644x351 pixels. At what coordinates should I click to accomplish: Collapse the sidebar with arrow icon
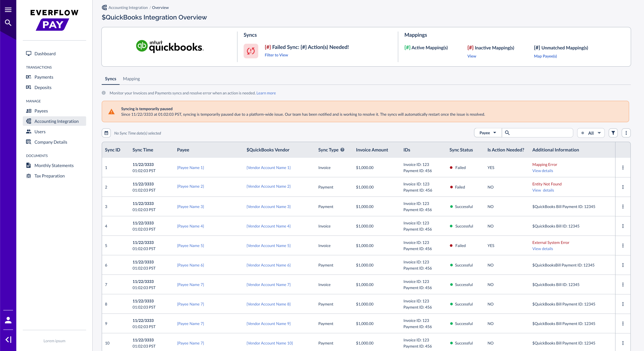pyautogui.click(x=8, y=339)
